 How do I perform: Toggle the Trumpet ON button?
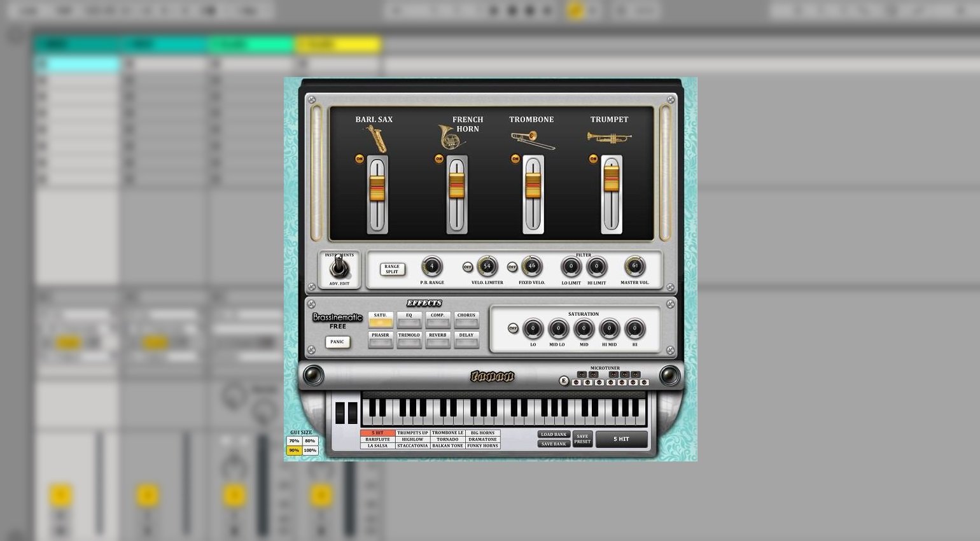tap(593, 159)
